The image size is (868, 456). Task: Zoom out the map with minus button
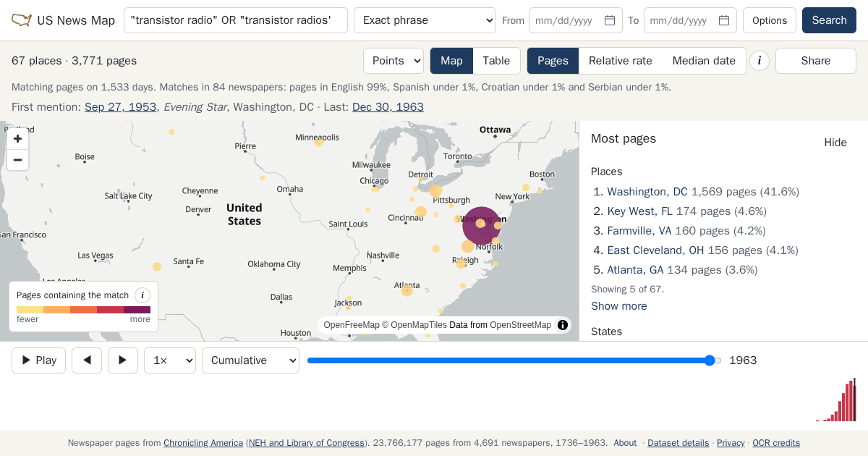coord(18,160)
